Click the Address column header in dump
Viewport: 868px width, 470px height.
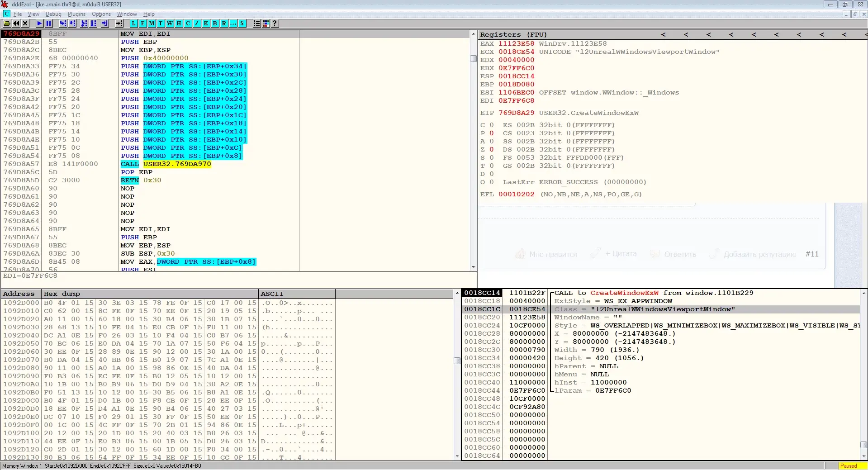(x=21, y=294)
